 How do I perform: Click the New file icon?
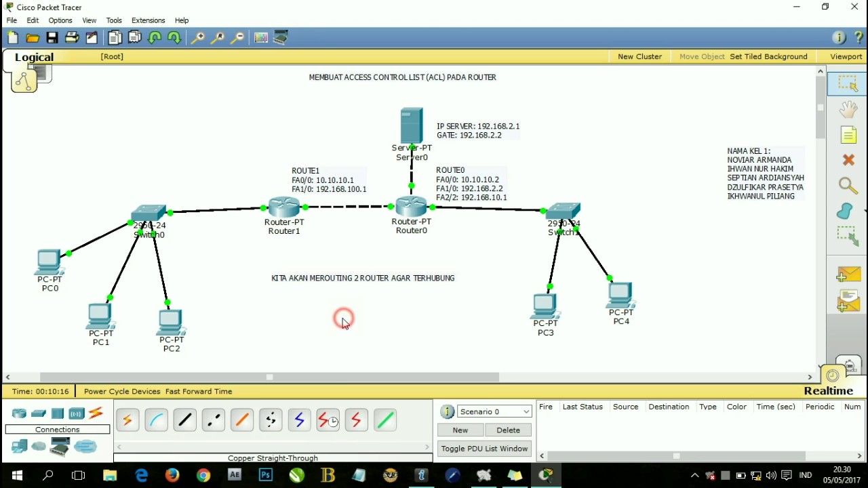point(13,38)
